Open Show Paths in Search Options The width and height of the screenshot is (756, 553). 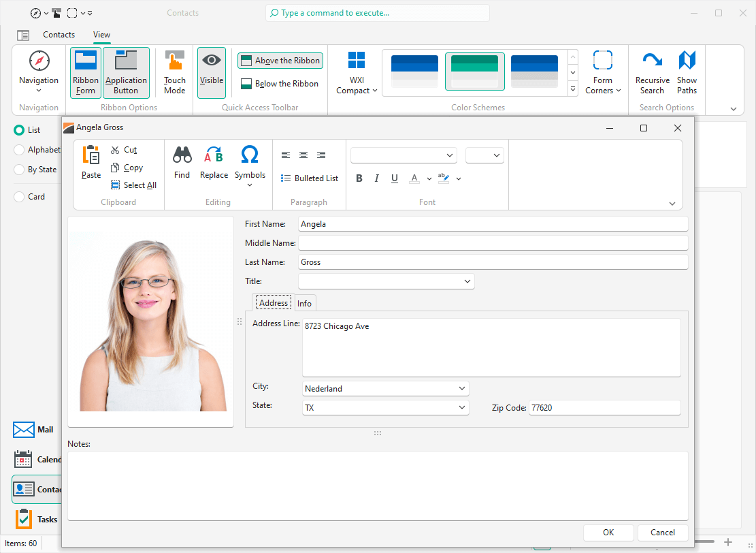[687, 72]
